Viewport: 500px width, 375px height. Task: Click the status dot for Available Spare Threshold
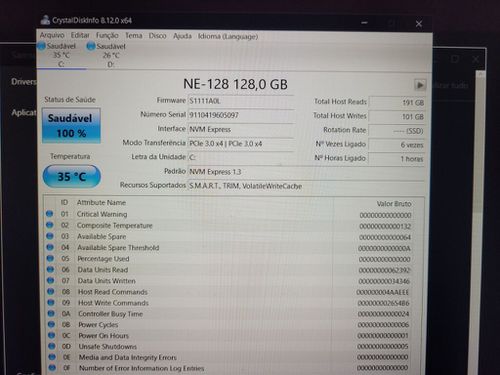click(x=50, y=247)
